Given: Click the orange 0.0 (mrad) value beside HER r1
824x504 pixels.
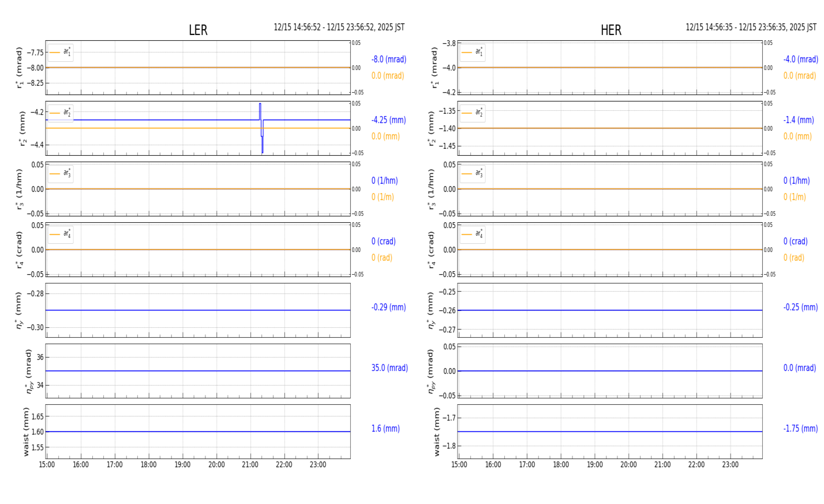Looking at the screenshot, I should [x=799, y=76].
